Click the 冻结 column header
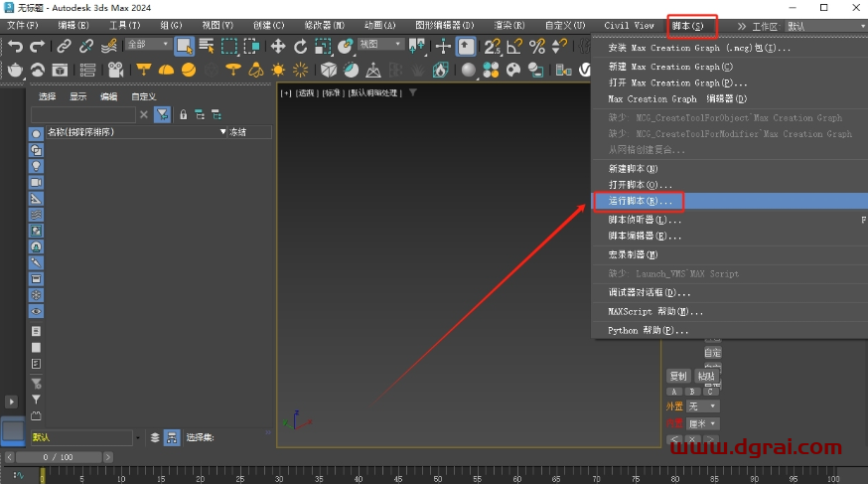 pos(249,132)
